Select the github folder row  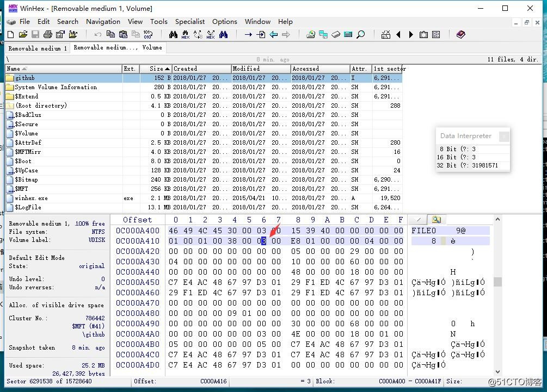[x=204, y=78]
